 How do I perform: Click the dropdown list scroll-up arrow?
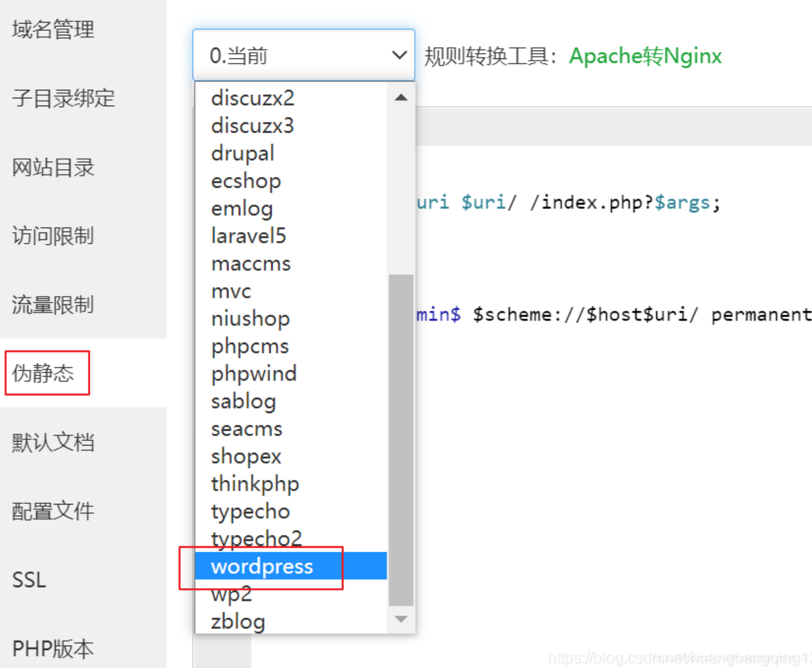click(x=401, y=98)
